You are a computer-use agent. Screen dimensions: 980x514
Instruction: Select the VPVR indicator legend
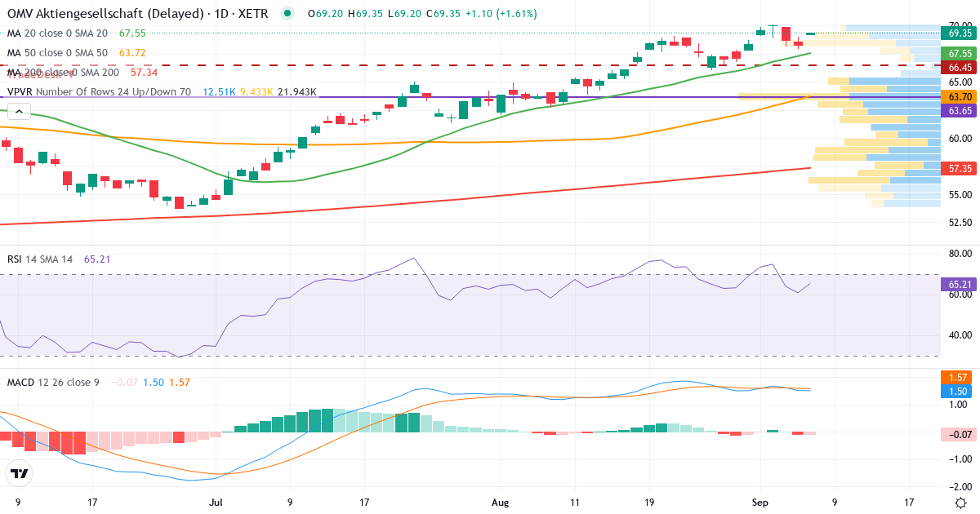click(99, 92)
